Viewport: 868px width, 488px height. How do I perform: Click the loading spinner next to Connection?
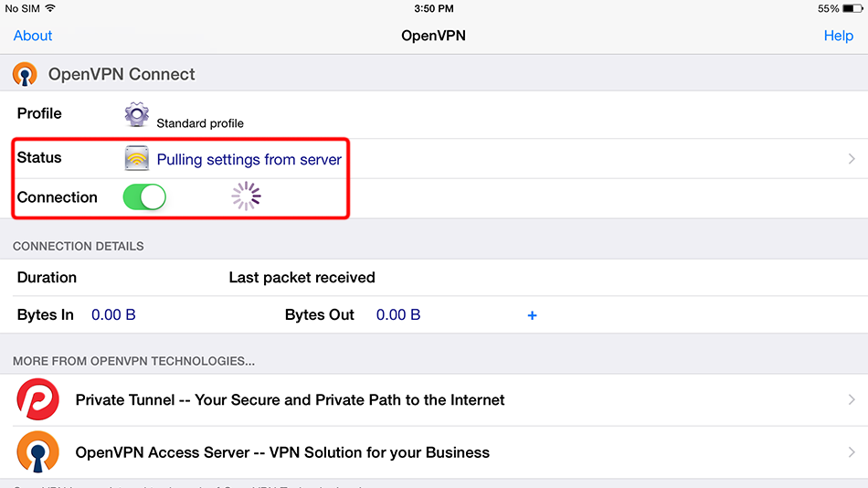tap(246, 196)
